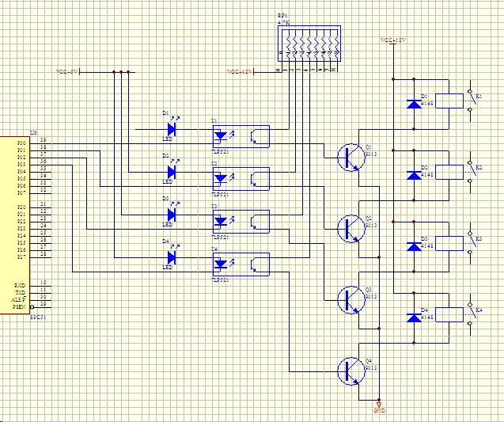Click transistor Q3 symbol
This screenshot has height=422, width=504.
(x=349, y=298)
